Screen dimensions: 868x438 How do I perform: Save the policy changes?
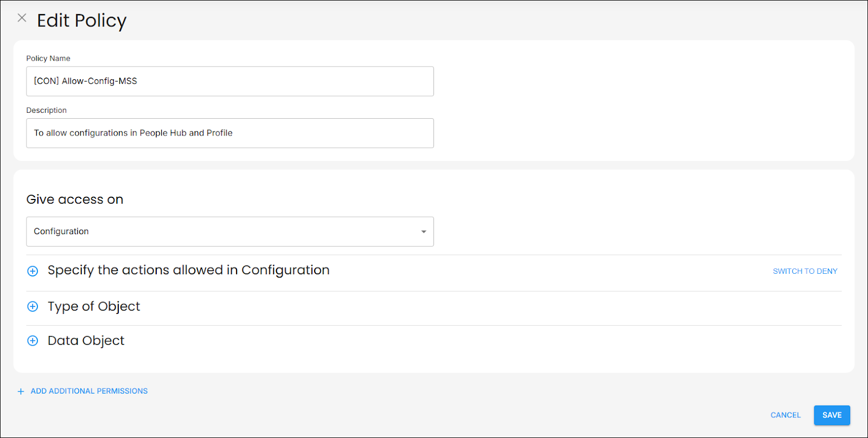[832, 415]
